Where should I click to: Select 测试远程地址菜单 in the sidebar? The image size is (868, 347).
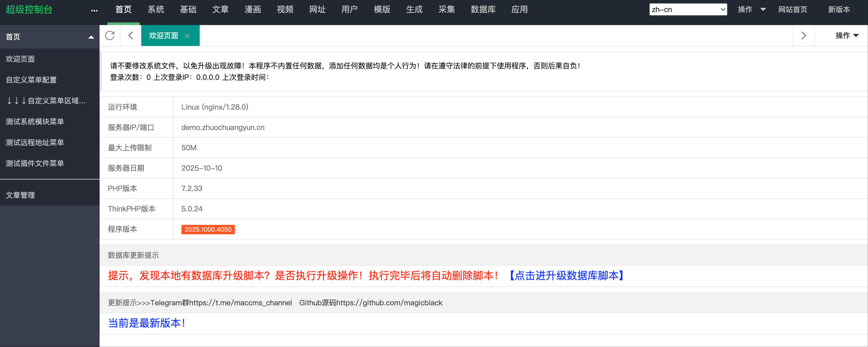click(35, 142)
